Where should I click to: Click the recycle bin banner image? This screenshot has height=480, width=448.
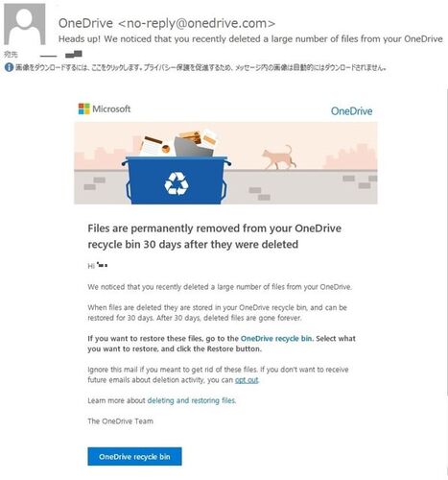[225, 163]
